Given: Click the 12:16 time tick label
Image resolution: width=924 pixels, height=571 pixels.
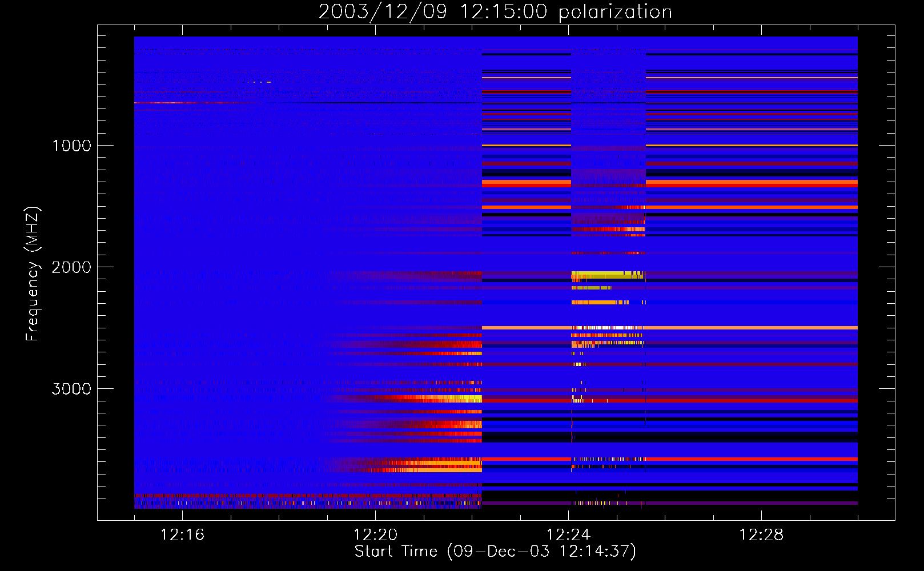Looking at the screenshot, I should [x=182, y=535].
